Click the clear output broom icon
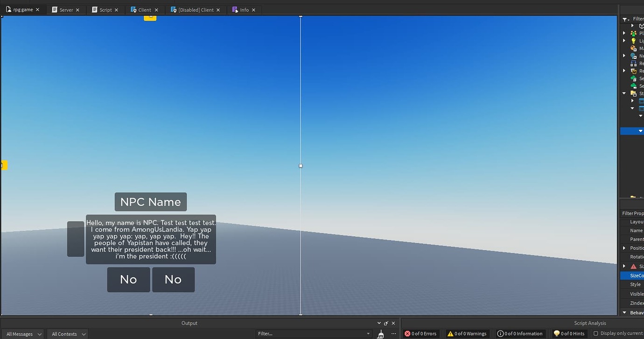Viewport: 644px width, 339px height. (x=380, y=333)
